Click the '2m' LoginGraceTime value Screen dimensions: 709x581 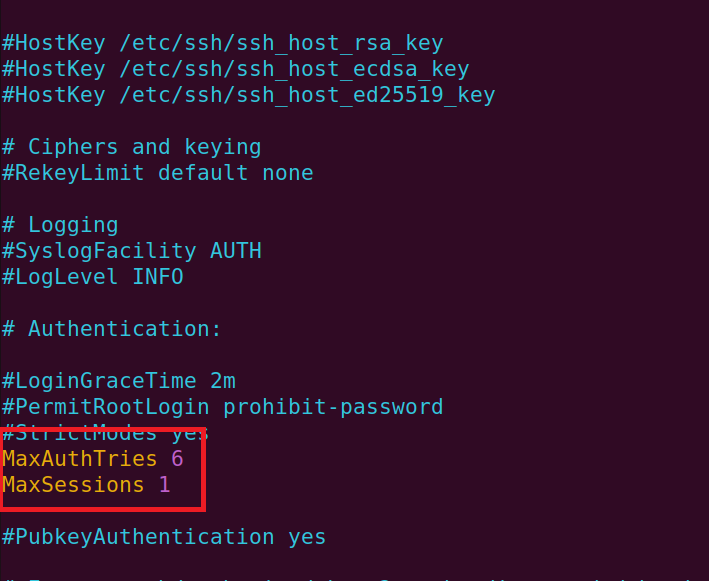coord(223,381)
